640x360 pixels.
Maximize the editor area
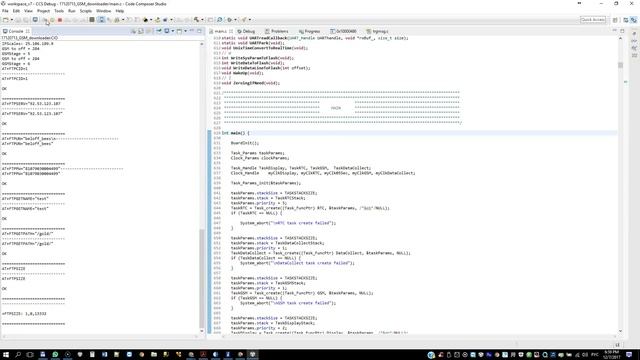[622, 31]
